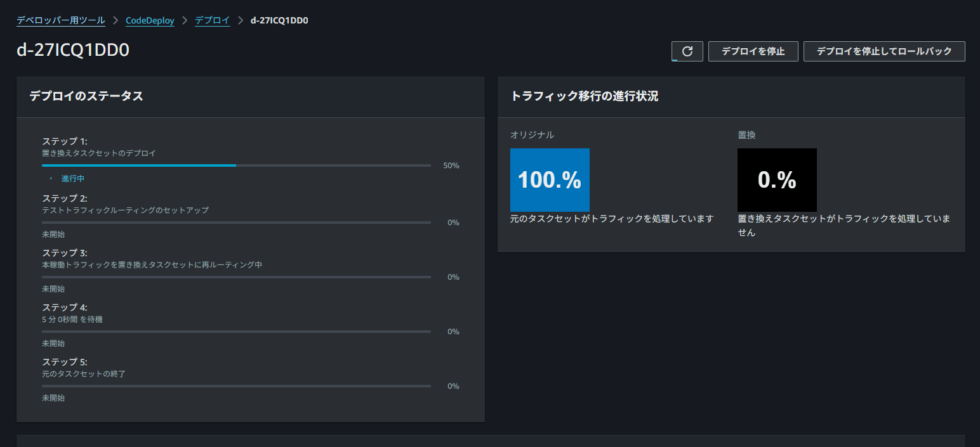Click the blue 100.% original traffic box

[550, 180]
